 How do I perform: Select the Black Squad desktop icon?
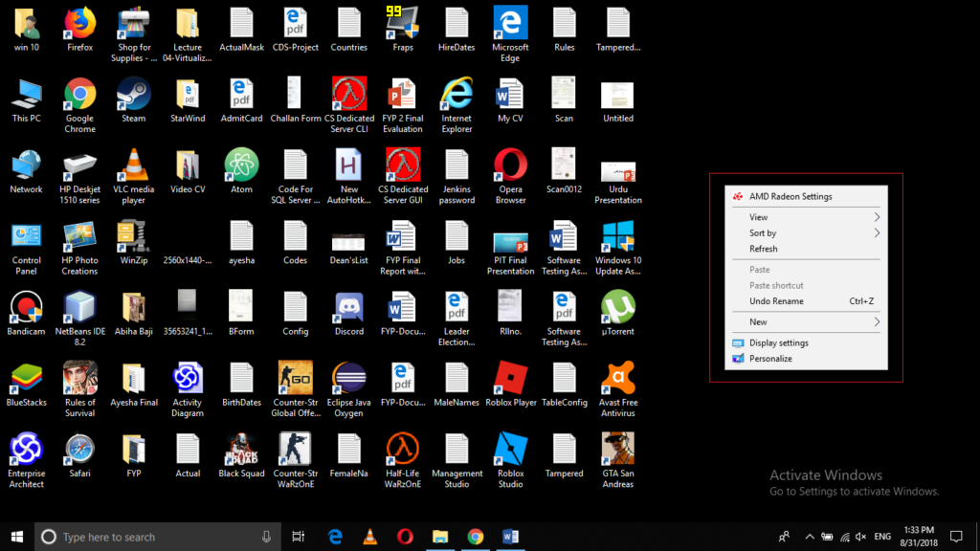241,455
